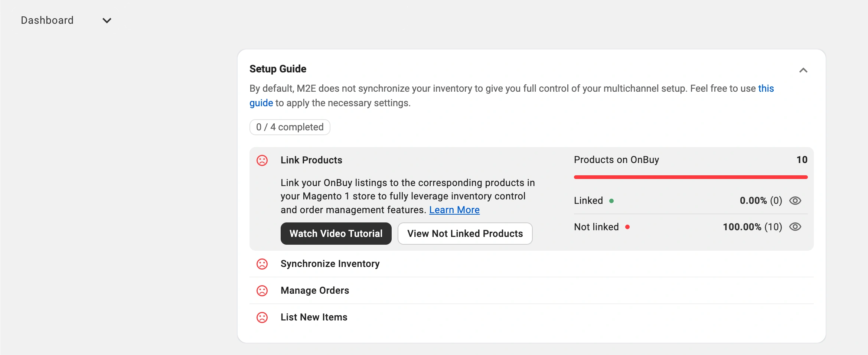
Task: Click the Synchronize Inventory sad face icon
Action: (262, 264)
